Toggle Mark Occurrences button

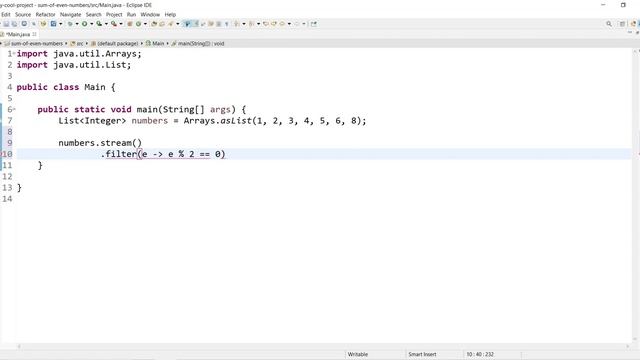pyautogui.click(x=196, y=24)
